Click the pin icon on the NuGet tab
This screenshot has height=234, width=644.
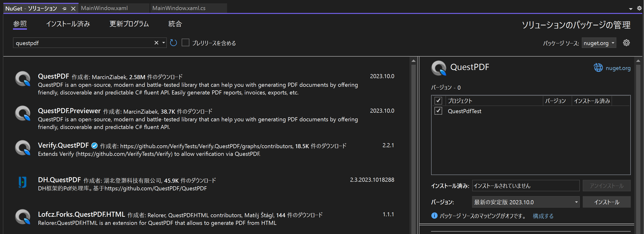64,8
